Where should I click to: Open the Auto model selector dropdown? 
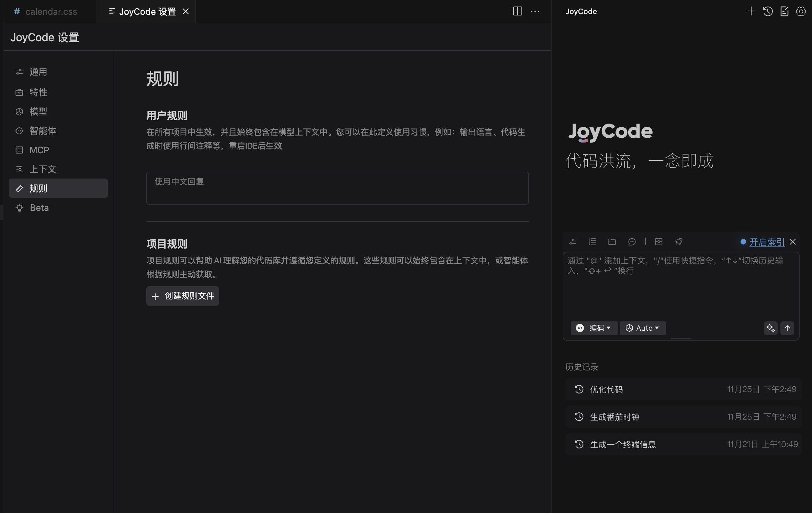click(642, 328)
